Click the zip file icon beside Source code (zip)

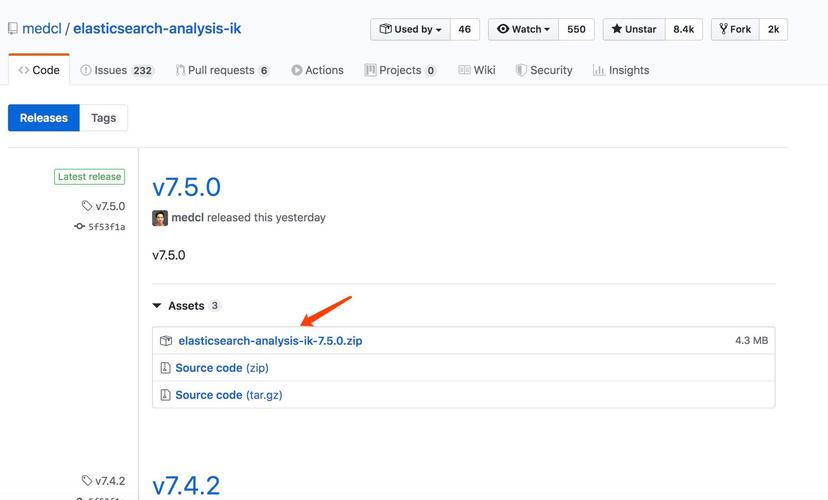[165, 368]
